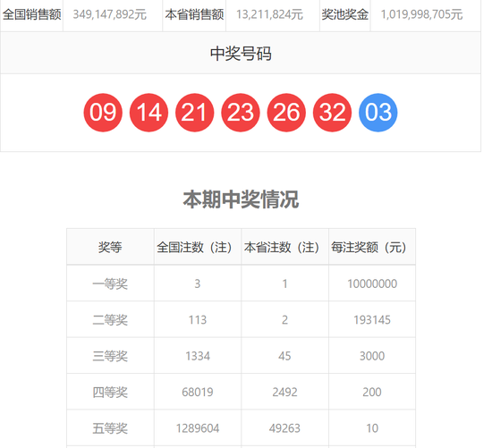Select the value 13,211,824元

tap(269, 14)
